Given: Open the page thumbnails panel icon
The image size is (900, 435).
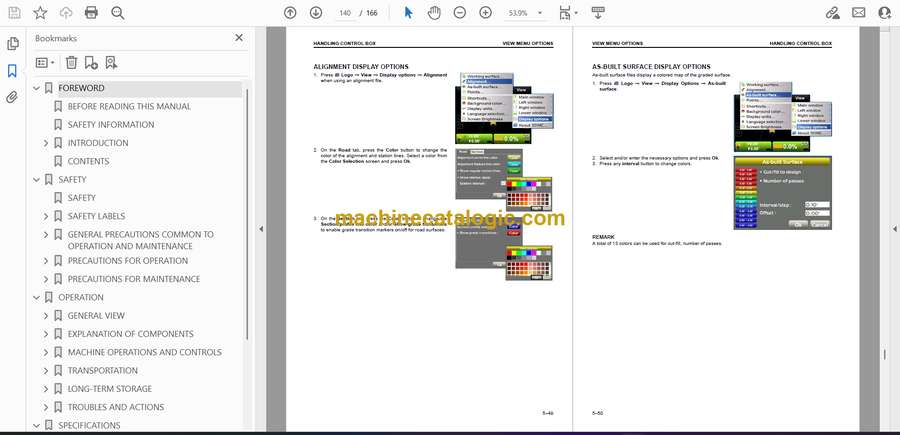Looking at the screenshot, I should point(12,44).
